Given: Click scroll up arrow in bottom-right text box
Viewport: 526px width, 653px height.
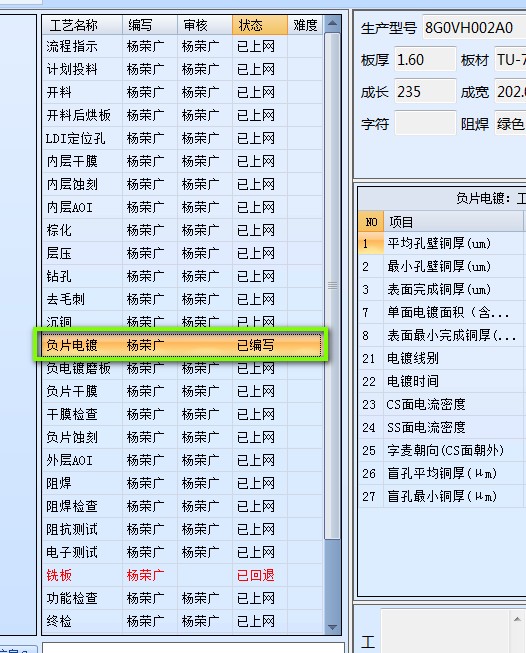Looking at the screenshot, I should (x=517, y=619).
